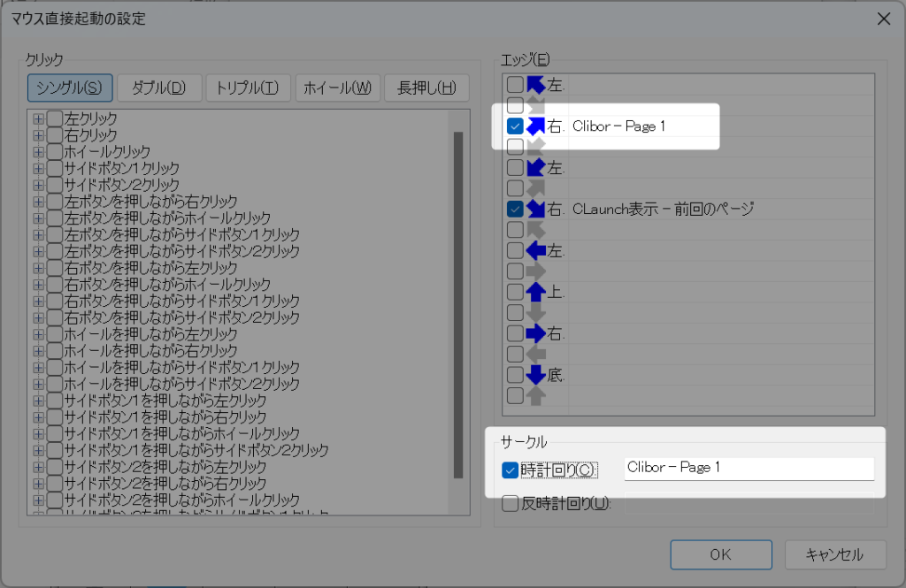Select サイドボタン2を押しながら右クリック row
Screen dimensions: 906x588
tap(165, 484)
